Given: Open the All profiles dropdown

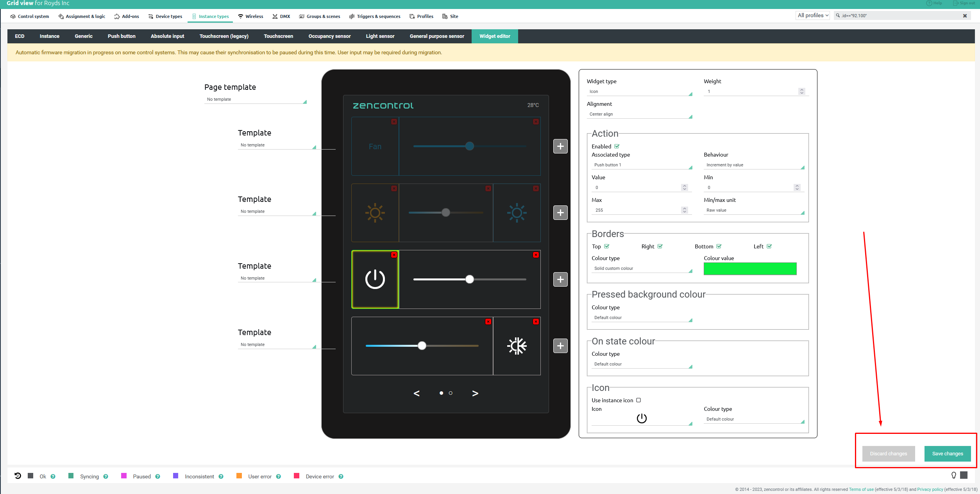Looking at the screenshot, I should point(812,15).
